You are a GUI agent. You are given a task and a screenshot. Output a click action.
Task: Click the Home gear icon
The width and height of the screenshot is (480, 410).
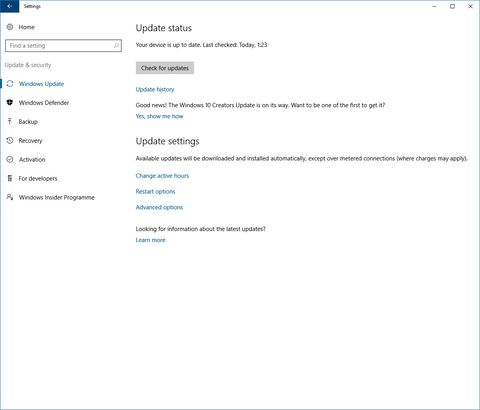[x=10, y=27]
